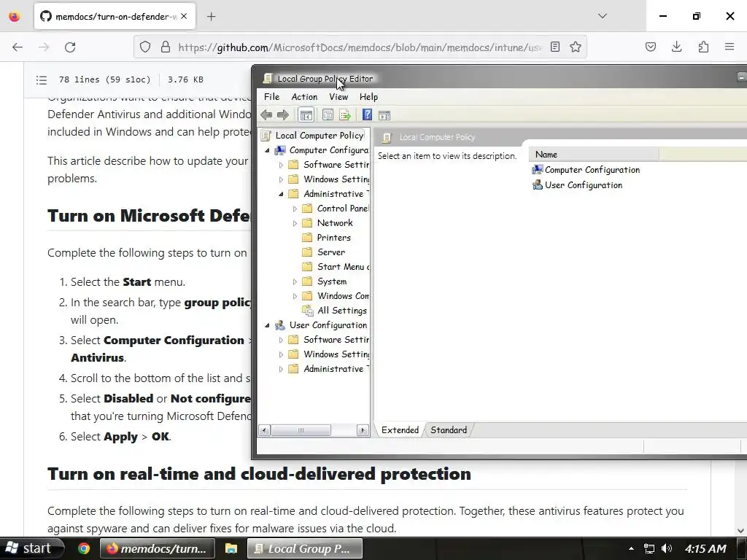Switch to memdocs Firefox taskbar button

pos(158,548)
